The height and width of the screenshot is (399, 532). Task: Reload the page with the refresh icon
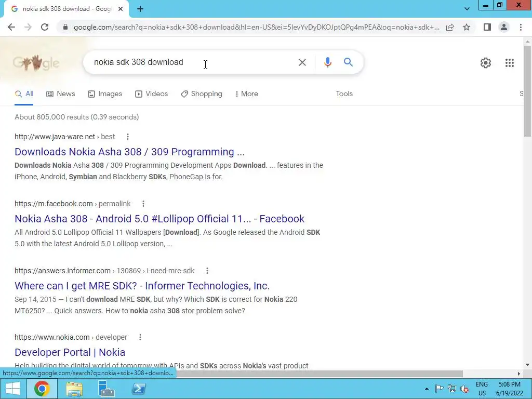pos(45,27)
